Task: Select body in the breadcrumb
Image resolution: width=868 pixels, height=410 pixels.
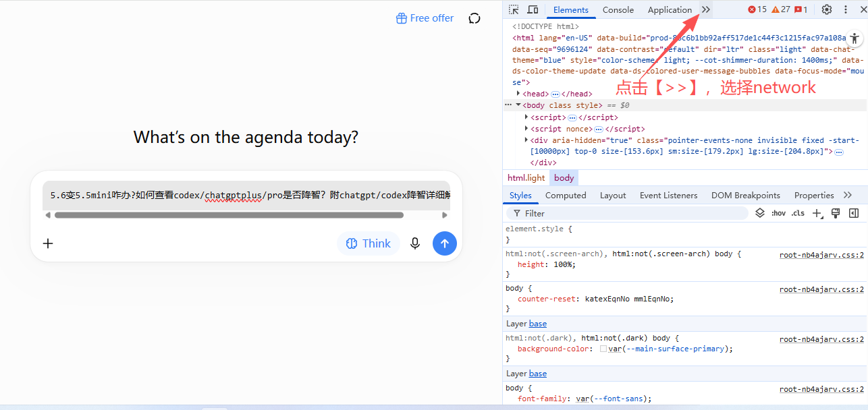Action: [564, 178]
